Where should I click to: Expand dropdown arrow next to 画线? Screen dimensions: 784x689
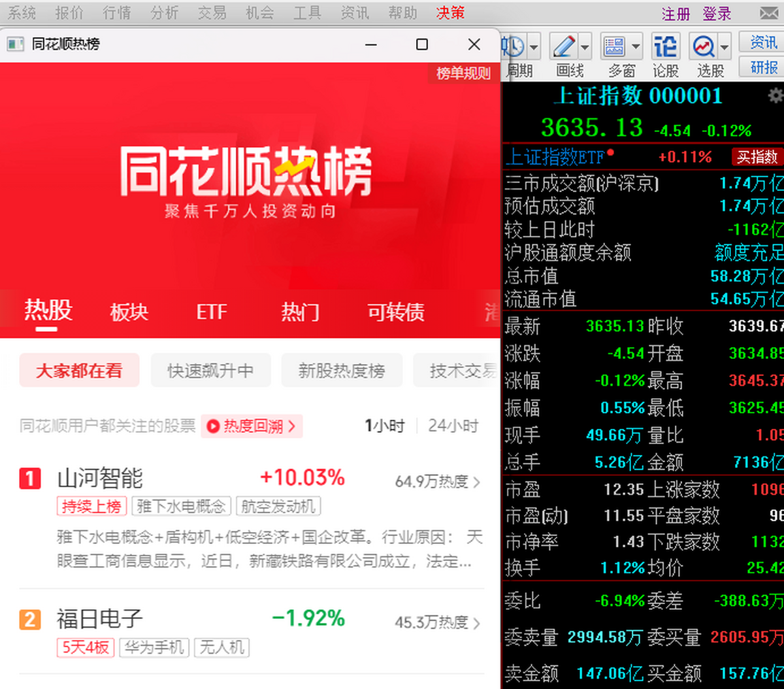pyautogui.click(x=585, y=47)
